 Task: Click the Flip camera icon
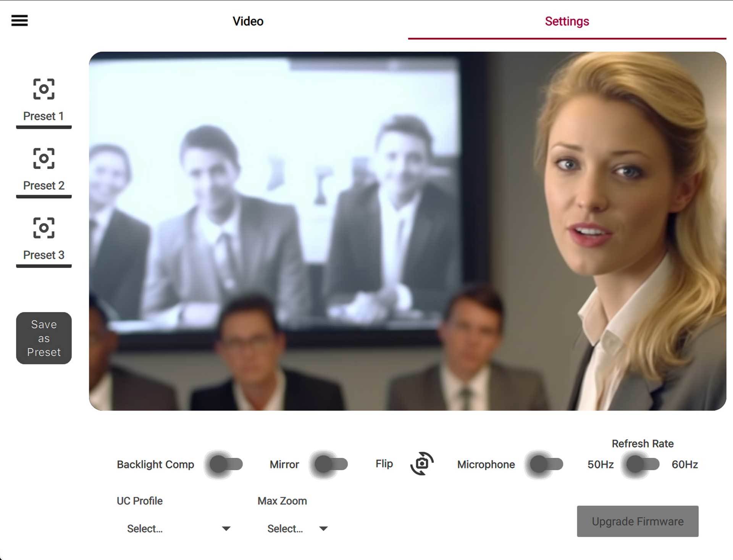(422, 463)
